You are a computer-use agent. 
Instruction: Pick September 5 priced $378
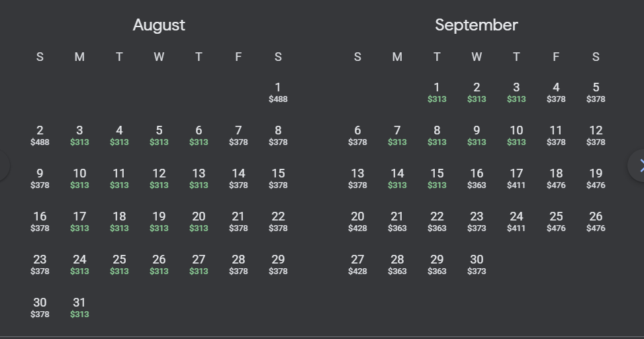pos(596,92)
